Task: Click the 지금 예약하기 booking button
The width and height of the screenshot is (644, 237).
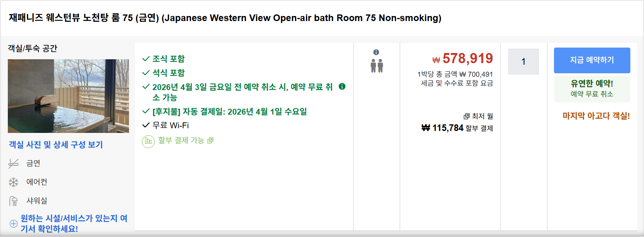Action: tap(592, 60)
